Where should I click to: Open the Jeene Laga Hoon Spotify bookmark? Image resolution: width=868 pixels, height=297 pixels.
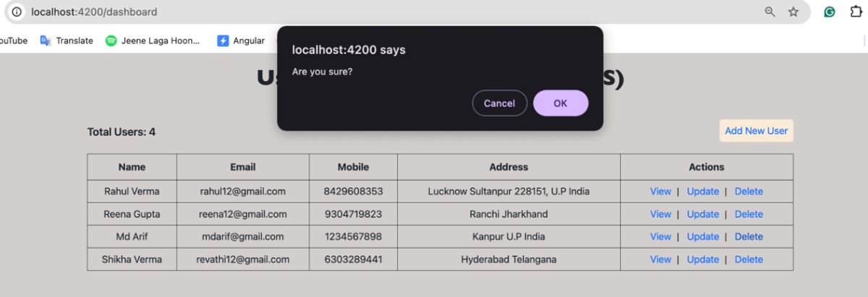[153, 40]
